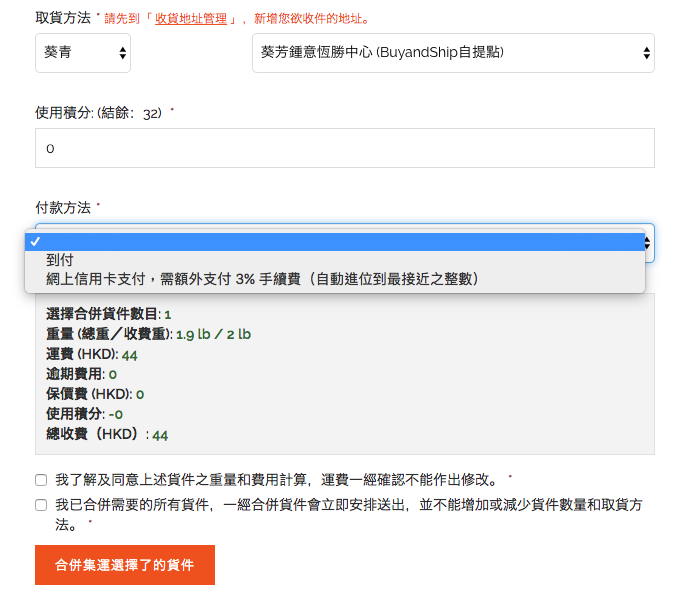The width and height of the screenshot is (693, 596).
Task: Click the 付款方法 field label
Action: click(x=63, y=208)
